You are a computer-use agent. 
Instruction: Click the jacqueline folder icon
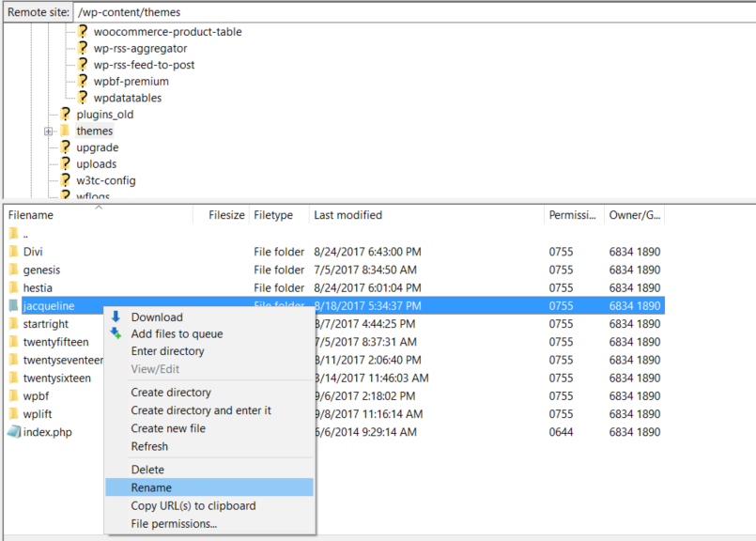[x=13, y=305]
